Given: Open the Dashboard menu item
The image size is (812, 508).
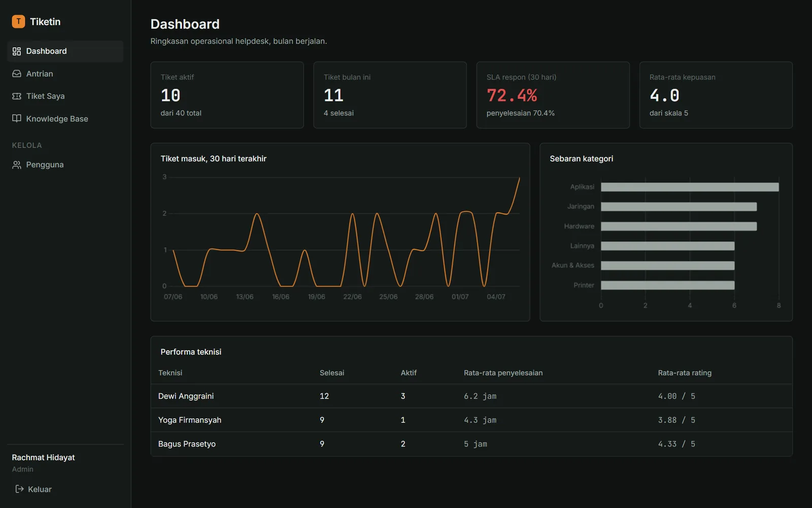Looking at the screenshot, I should (65, 51).
